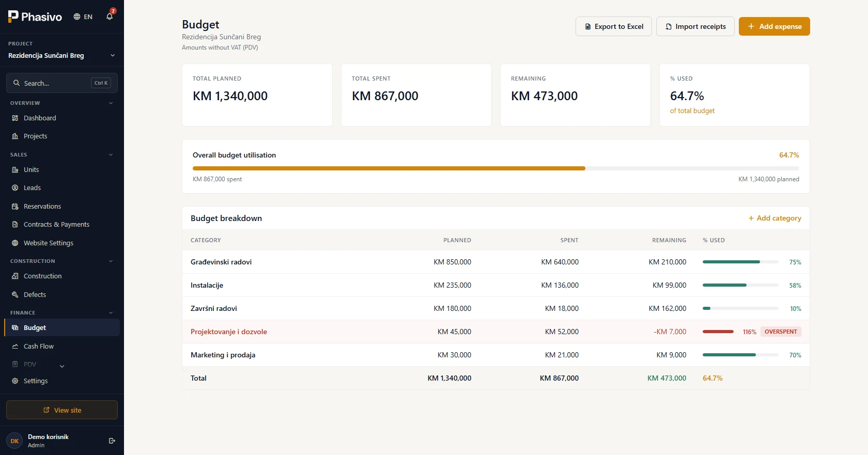Expand the PDV submenu chevron
The height and width of the screenshot is (455, 868).
click(x=62, y=366)
